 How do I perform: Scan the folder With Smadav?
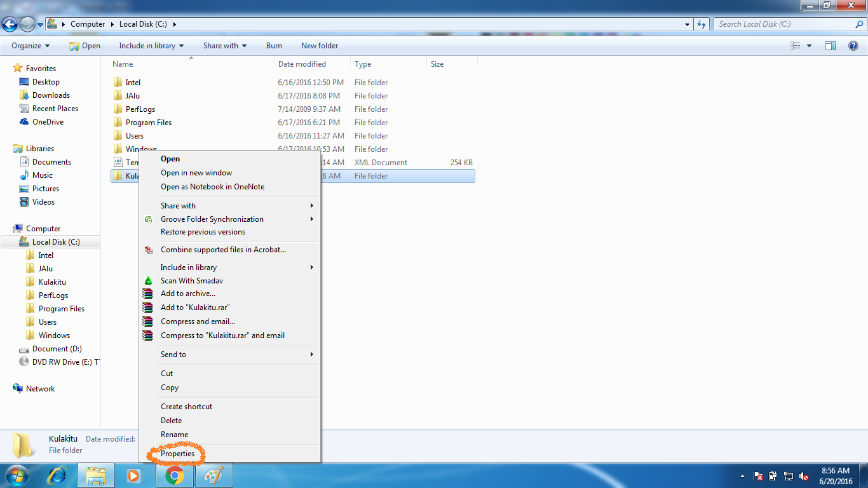click(191, 280)
